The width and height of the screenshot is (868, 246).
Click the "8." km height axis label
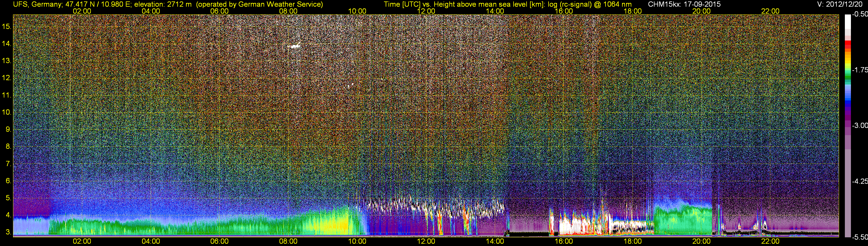(9, 147)
